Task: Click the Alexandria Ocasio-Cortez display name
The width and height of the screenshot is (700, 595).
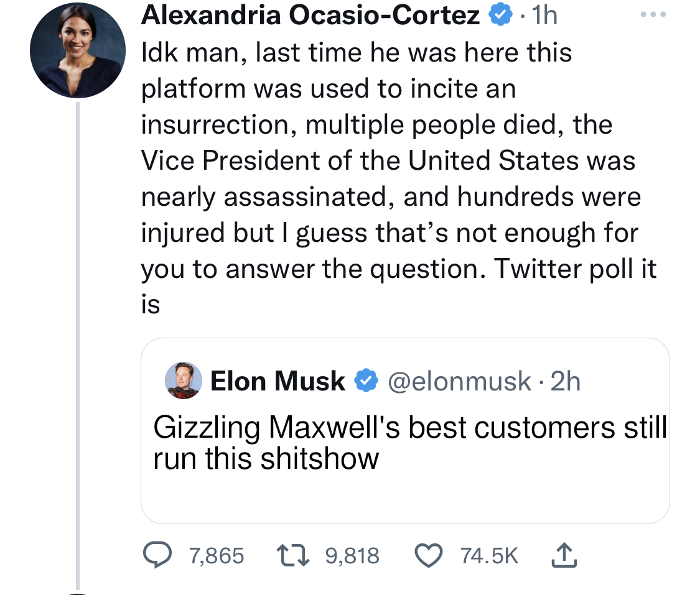Action: point(310,15)
